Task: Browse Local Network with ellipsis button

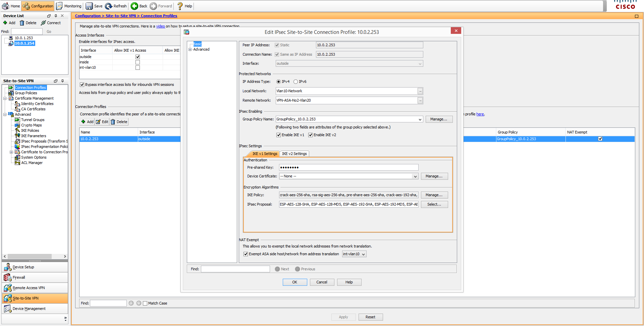Action: pyautogui.click(x=420, y=91)
